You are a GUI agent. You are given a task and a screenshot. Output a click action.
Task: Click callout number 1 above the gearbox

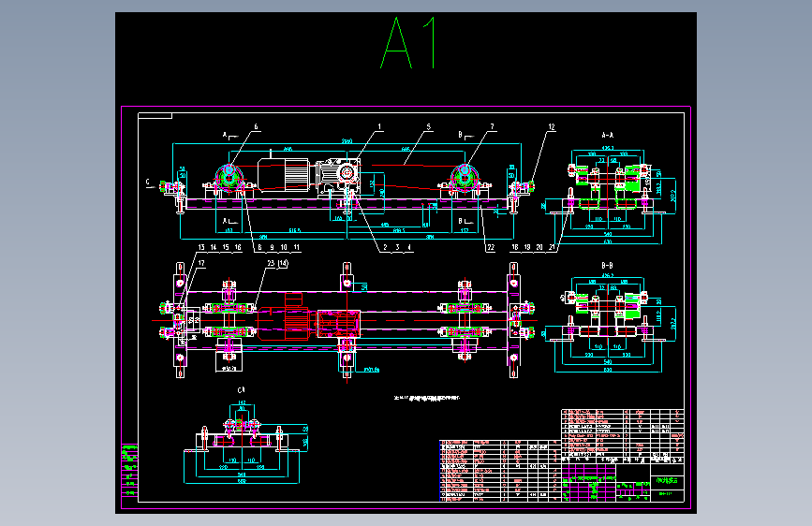(379, 127)
